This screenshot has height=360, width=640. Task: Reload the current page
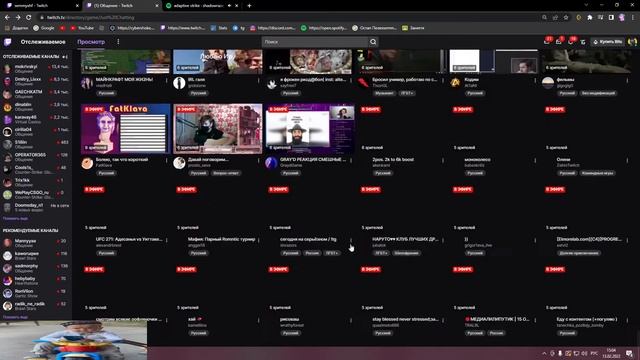pyautogui.click(x=29, y=18)
